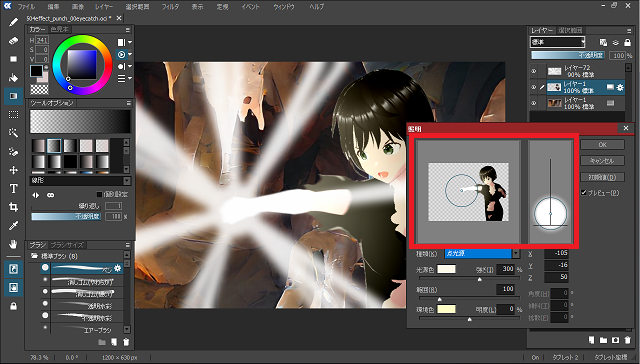Click the X coordinate field in dialog

[556, 253]
